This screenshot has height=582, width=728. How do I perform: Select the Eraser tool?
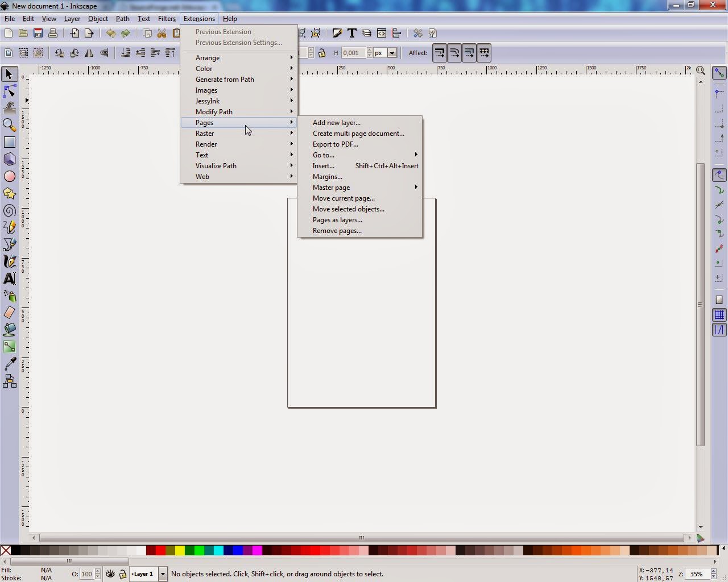[x=10, y=313]
